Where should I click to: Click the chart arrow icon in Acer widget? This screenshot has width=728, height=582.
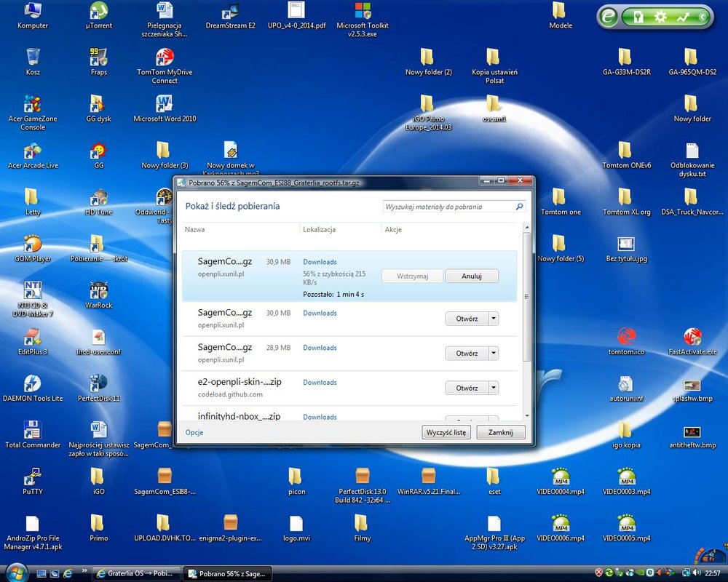click(x=682, y=17)
